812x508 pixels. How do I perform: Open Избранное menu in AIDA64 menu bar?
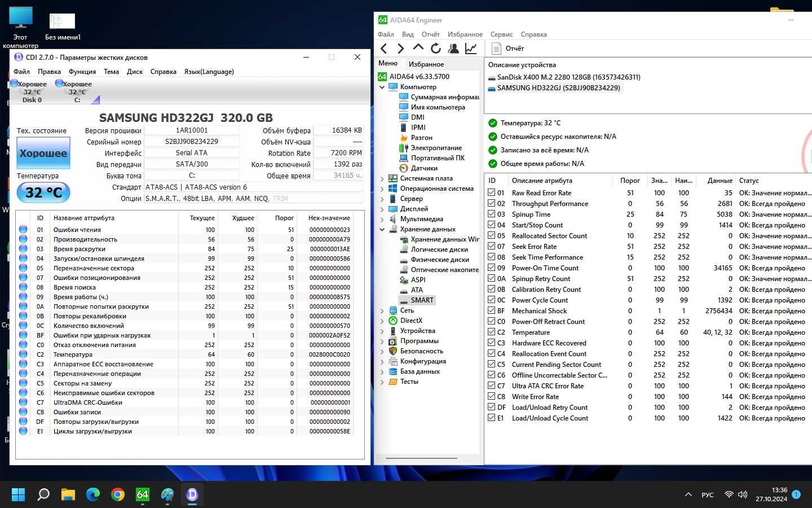coord(465,34)
